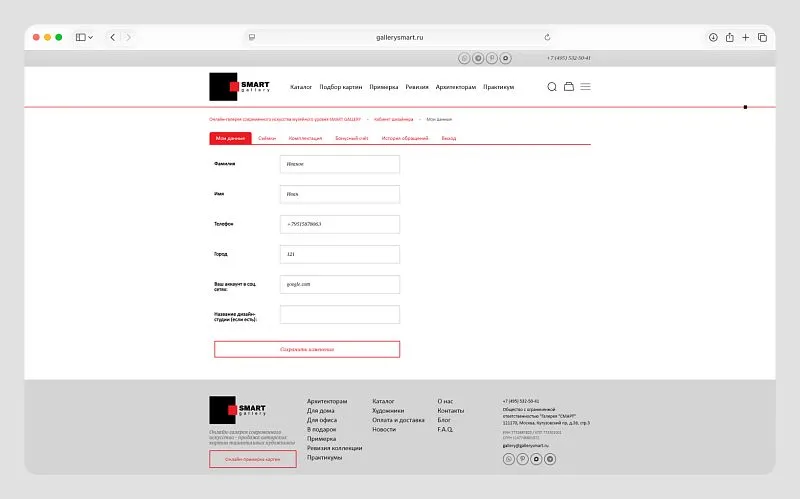The width and height of the screenshot is (800, 499).
Task: Save changes with Сохранить изменения button
Action: tap(307, 350)
